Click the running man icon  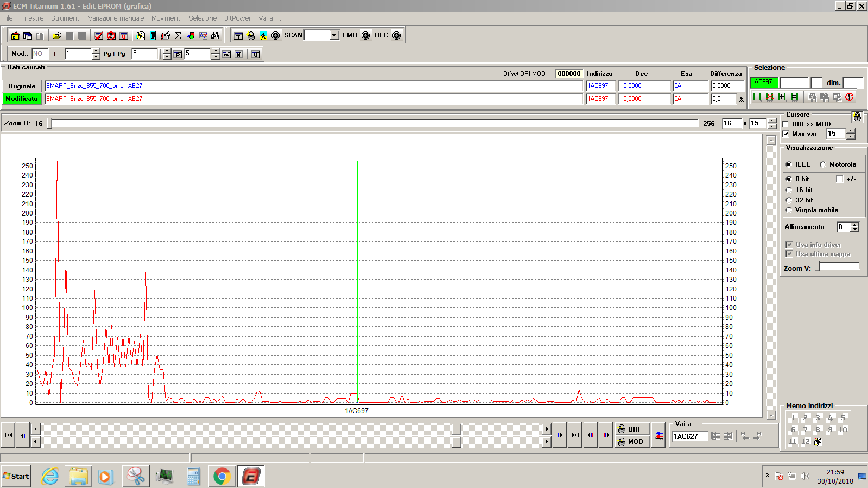coord(263,36)
